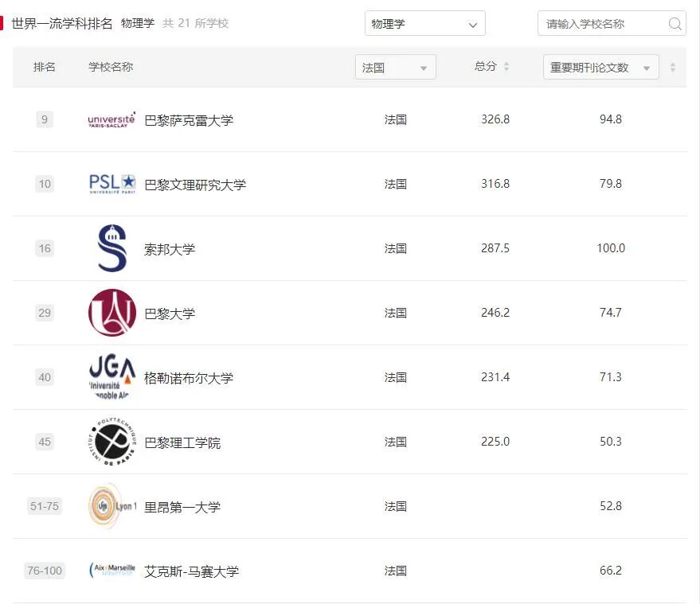
Task: Click the search magnifier icon
Action: [675, 24]
